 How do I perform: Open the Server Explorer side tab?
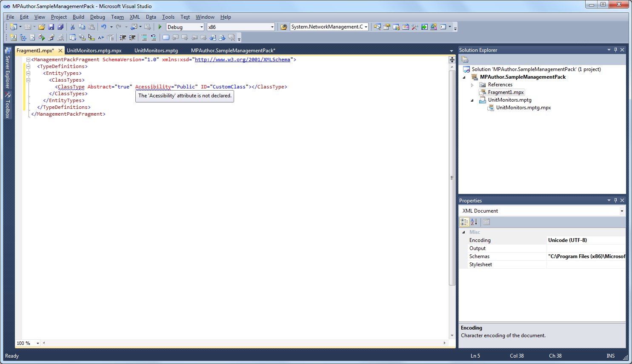click(8, 68)
